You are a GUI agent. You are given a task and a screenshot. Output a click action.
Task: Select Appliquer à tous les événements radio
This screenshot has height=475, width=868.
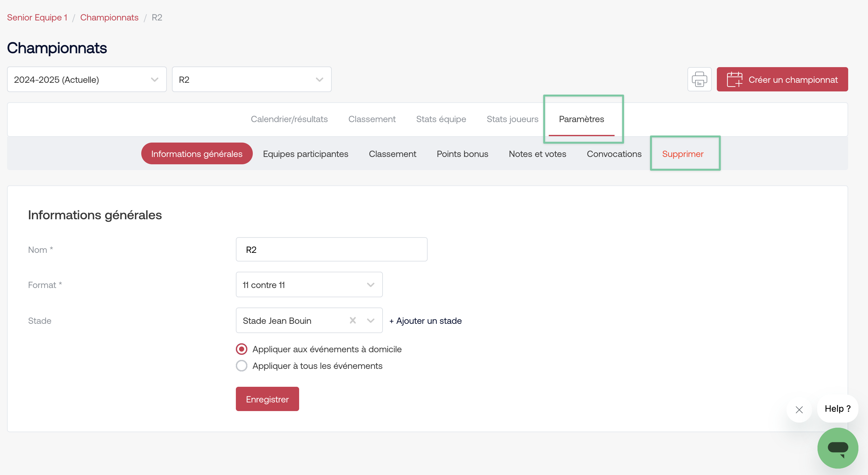pos(241,366)
